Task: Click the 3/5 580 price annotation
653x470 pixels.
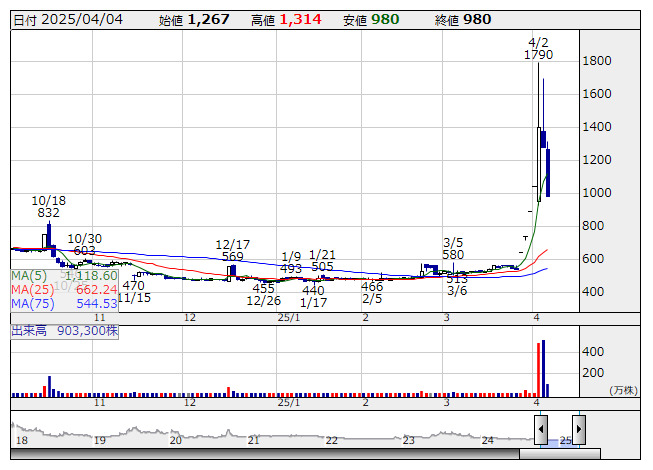Action: click(x=453, y=248)
